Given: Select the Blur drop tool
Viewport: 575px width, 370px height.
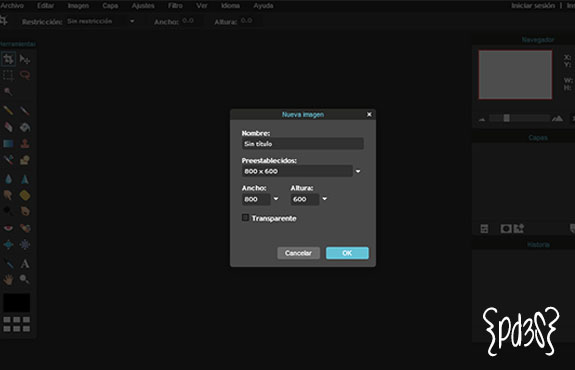Looking at the screenshot, I should click(8, 179).
